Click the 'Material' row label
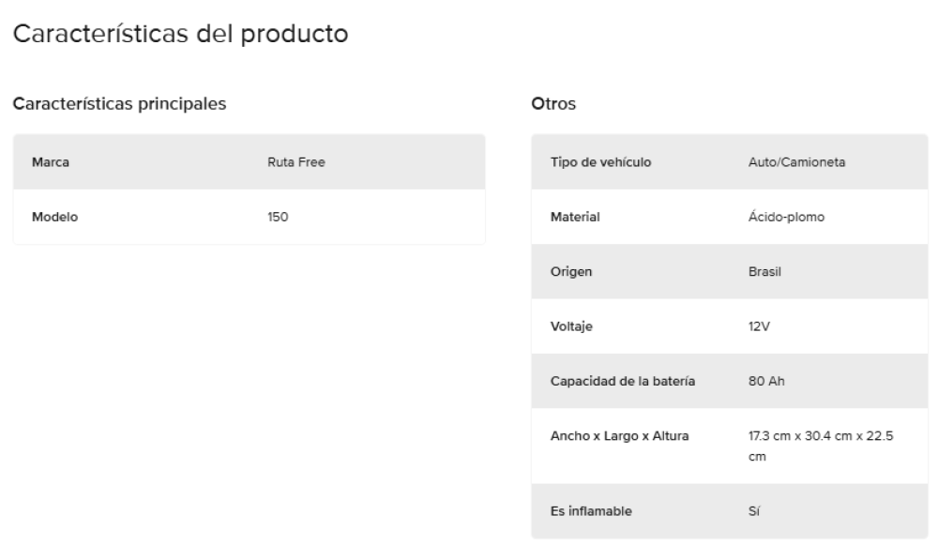The width and height of the screenshot is (938, 560). point(574,218)
